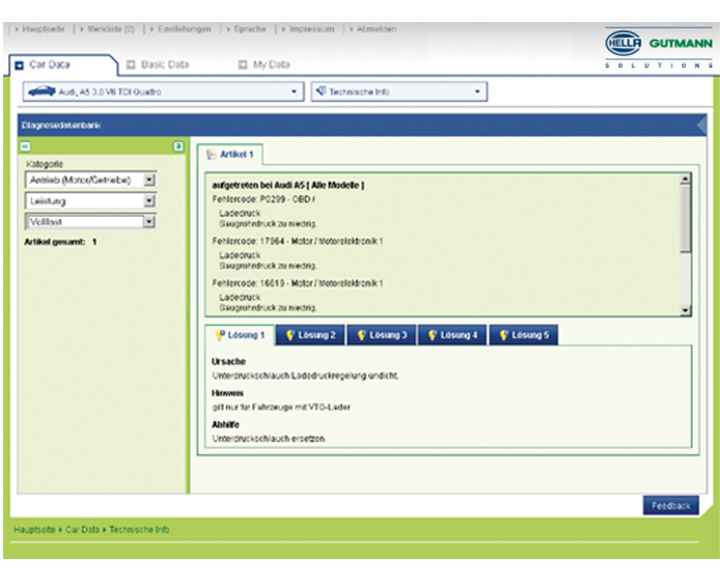Screen dimensions: 720x580
Task: Select the Lösung 5 tab
Action: (x=524, y=336)
